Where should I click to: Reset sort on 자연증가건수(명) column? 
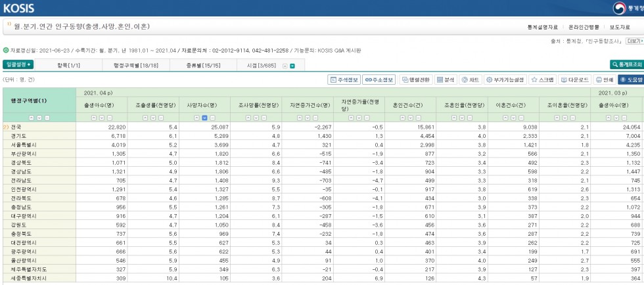tap(315, 118)
